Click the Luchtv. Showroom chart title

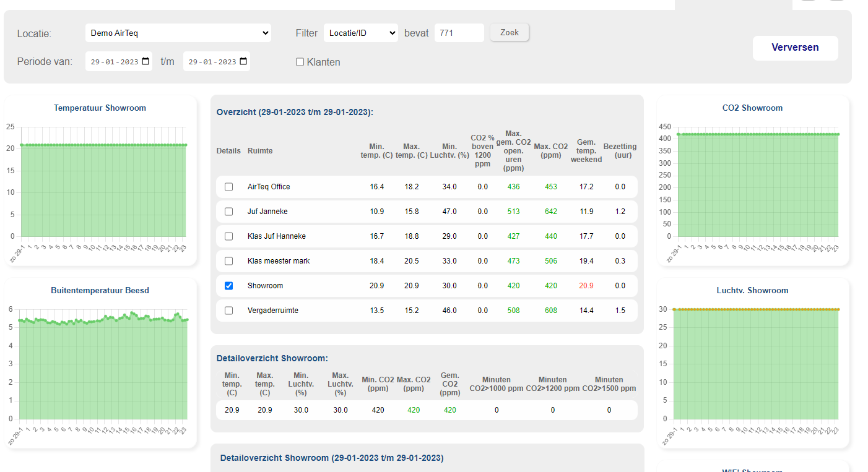click(x=753, y=291)
